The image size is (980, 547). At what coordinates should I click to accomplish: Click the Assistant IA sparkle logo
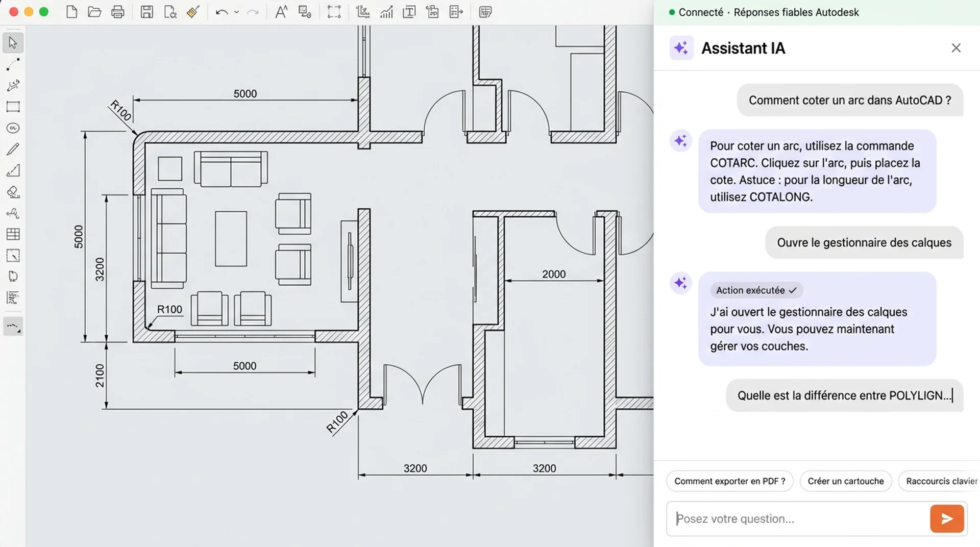coord(681,48)
